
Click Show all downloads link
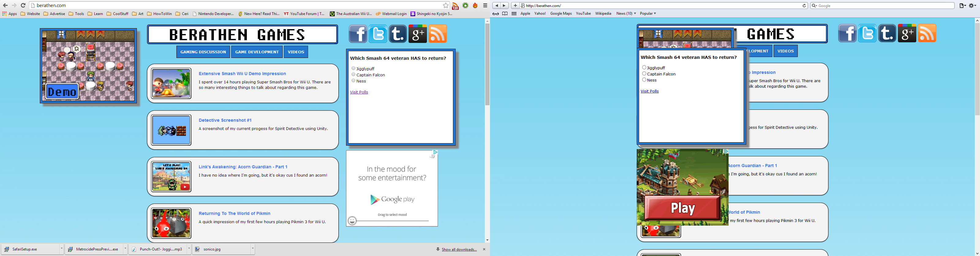(x=460, y=250)
